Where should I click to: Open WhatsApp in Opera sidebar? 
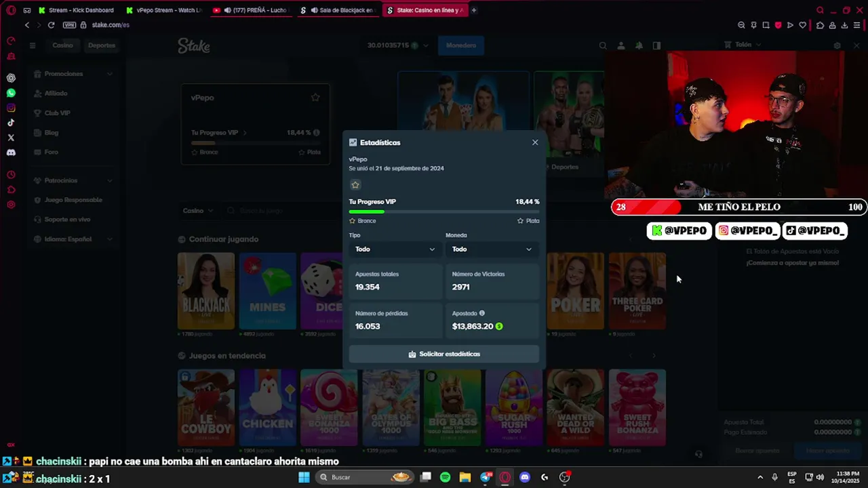(11, 93)
